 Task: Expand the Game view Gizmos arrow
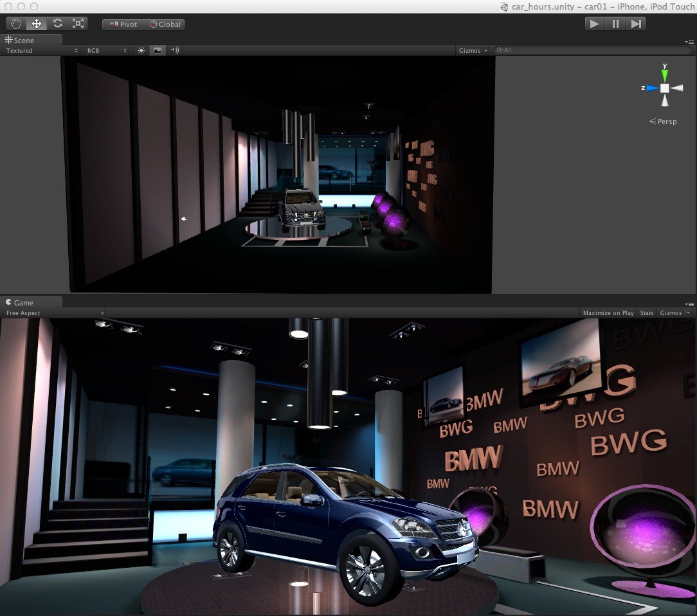point(689,313)
